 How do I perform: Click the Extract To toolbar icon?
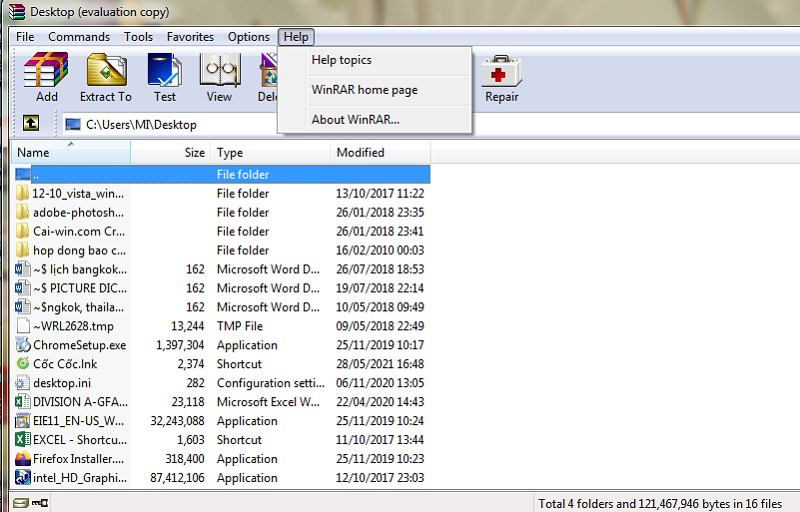106,70
